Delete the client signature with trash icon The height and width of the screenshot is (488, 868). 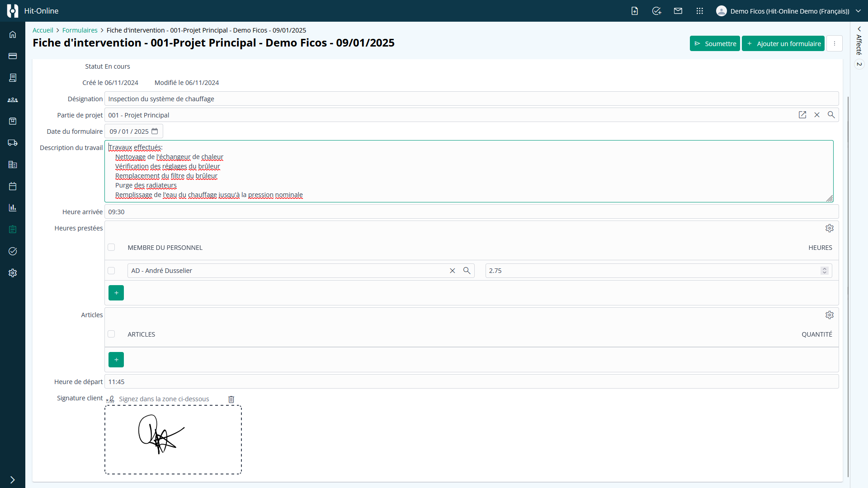tap(231, 399)
